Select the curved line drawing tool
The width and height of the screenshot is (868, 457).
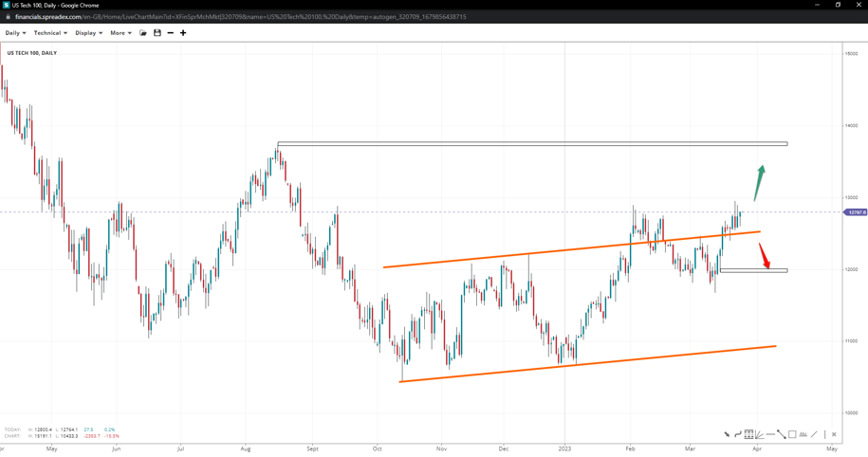point(738,434)
